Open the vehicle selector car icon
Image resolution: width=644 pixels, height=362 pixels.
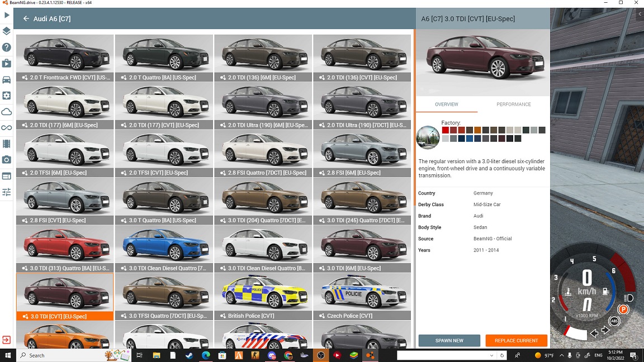7,79
